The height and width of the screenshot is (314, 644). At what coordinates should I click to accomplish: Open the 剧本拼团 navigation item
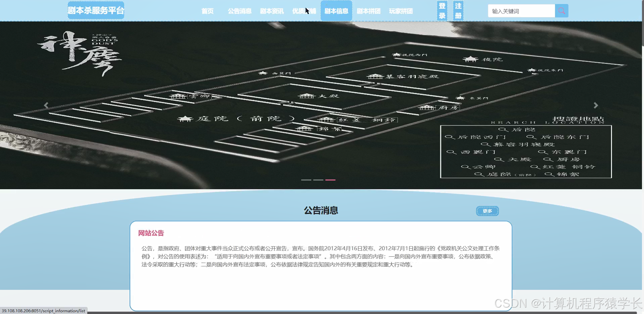click(369, 11)
